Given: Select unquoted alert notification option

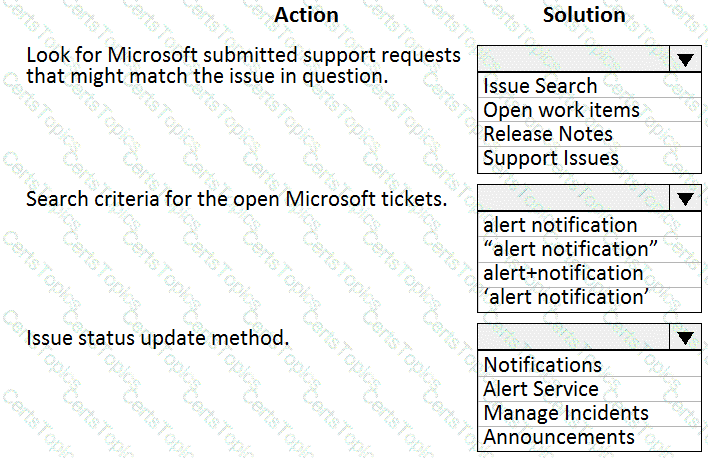Looking at the screenshot, I should 589,225.
